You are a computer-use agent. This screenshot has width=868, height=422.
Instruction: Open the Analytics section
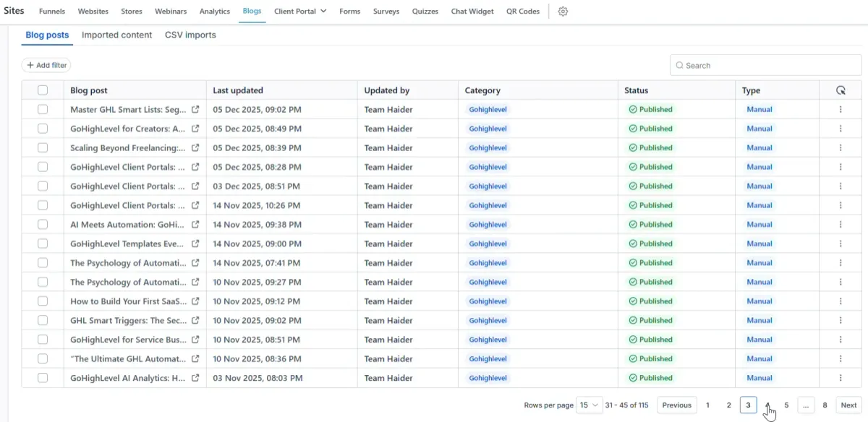point(215,12)
